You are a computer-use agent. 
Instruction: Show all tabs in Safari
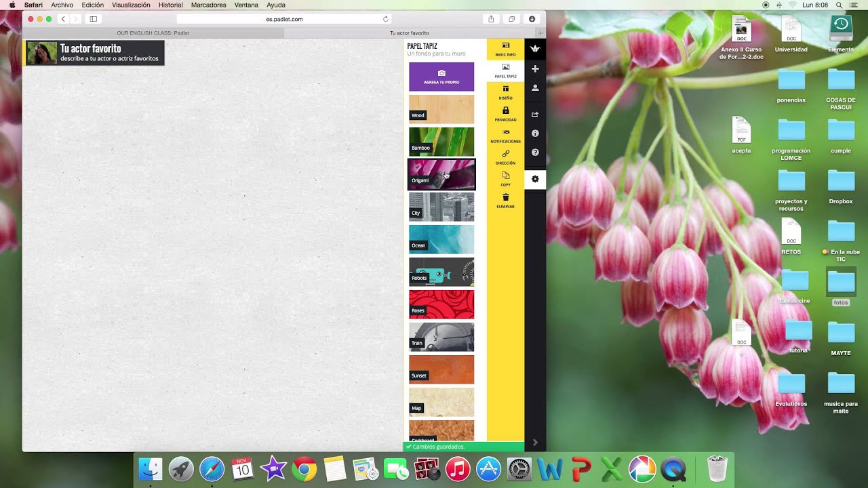511,19
